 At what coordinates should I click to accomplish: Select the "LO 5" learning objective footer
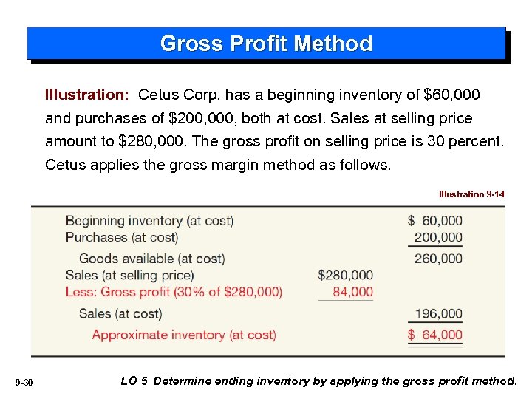pyautogui.click(x=134, y=381)
